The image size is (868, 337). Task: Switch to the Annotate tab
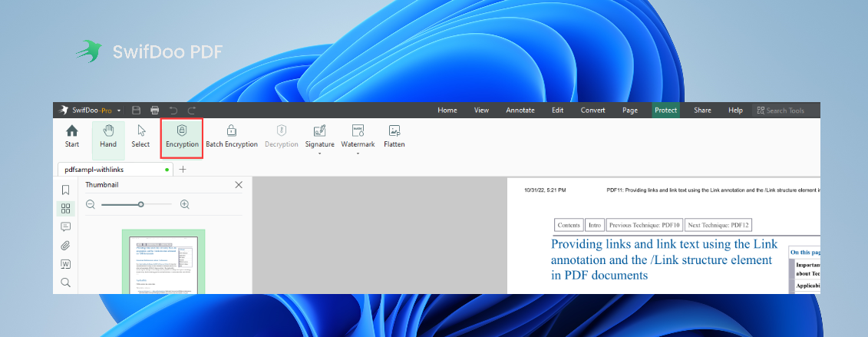click(x=520, y=110)
